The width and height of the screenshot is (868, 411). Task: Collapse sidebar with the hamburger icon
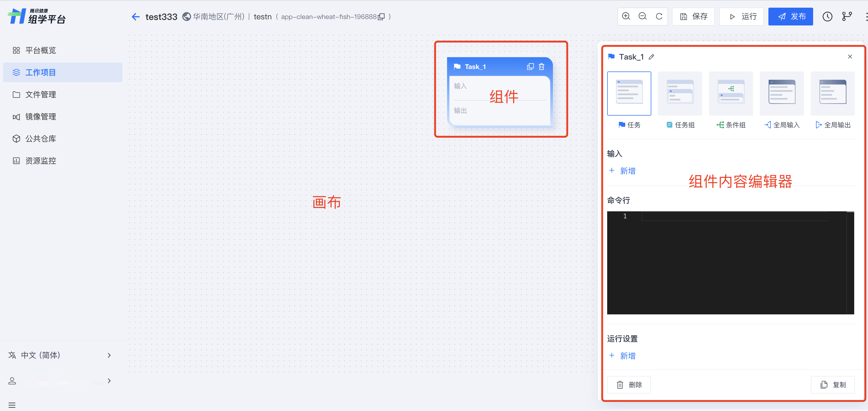(12, 405)
